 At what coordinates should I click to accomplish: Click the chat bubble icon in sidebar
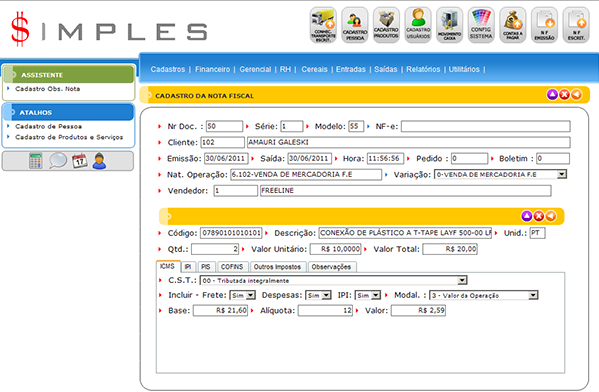tap(58, 161)
